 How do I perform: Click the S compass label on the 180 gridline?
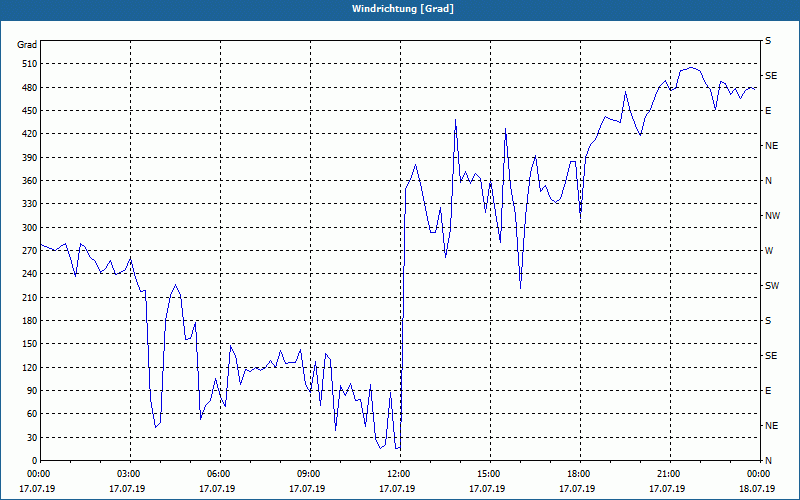pos(768,321)
